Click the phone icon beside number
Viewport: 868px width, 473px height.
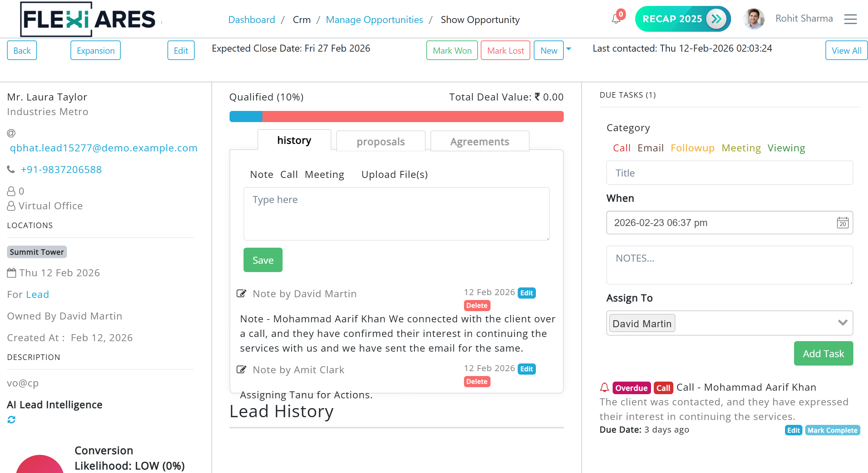pos(11,170)
